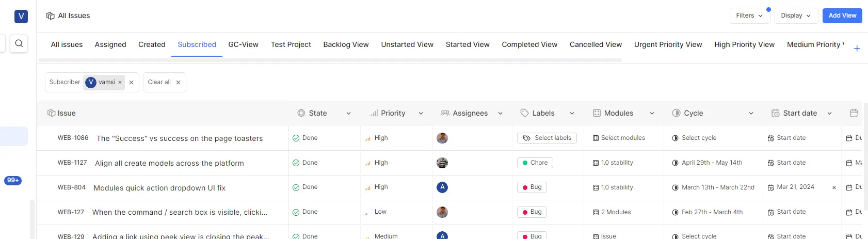
Task: Clear Mar 21, 2024 start date x
Action: click(x=834, y=188)
